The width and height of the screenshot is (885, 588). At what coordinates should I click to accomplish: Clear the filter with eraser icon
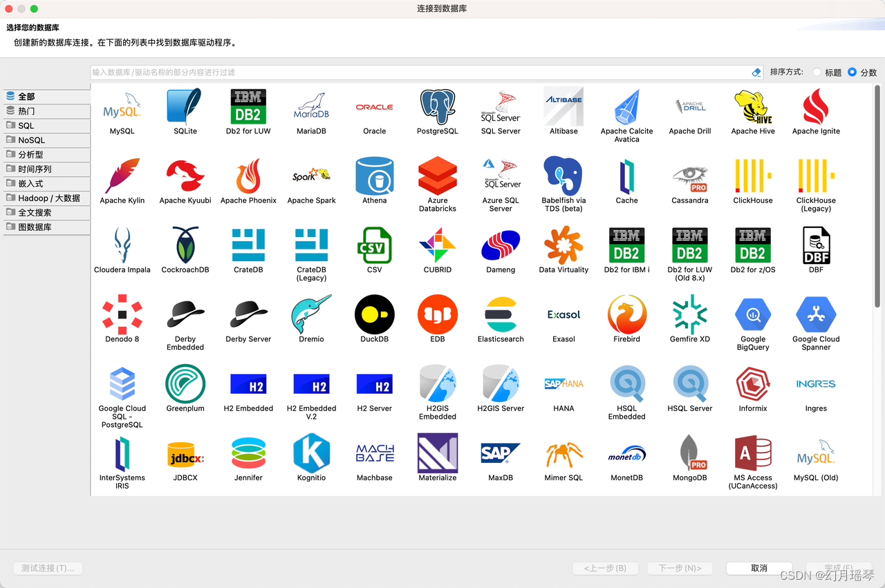pos(756,72)
